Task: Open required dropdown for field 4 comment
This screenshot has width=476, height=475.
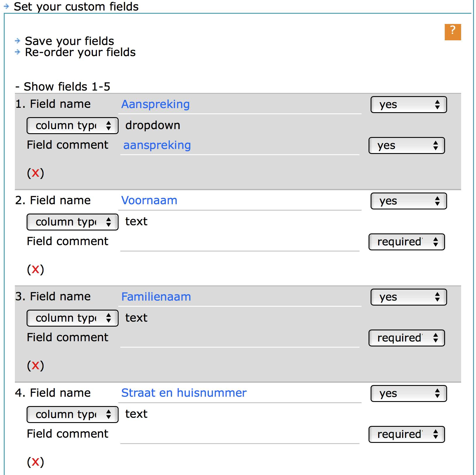Action: point(406,434)
